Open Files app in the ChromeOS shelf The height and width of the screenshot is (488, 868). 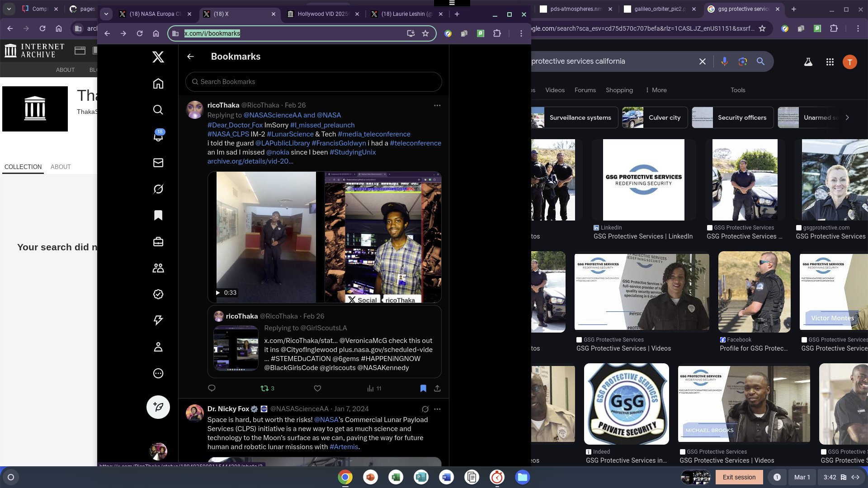coord(522,477)
